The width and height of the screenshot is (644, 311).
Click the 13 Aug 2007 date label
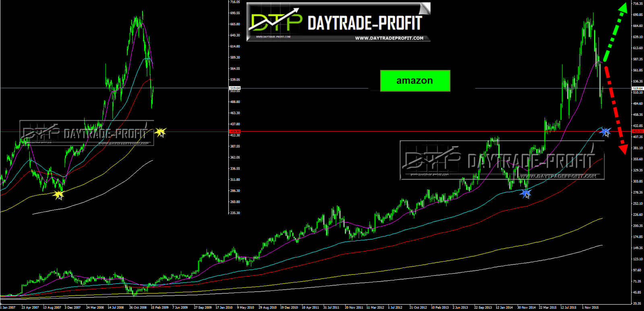pos(52,308)
